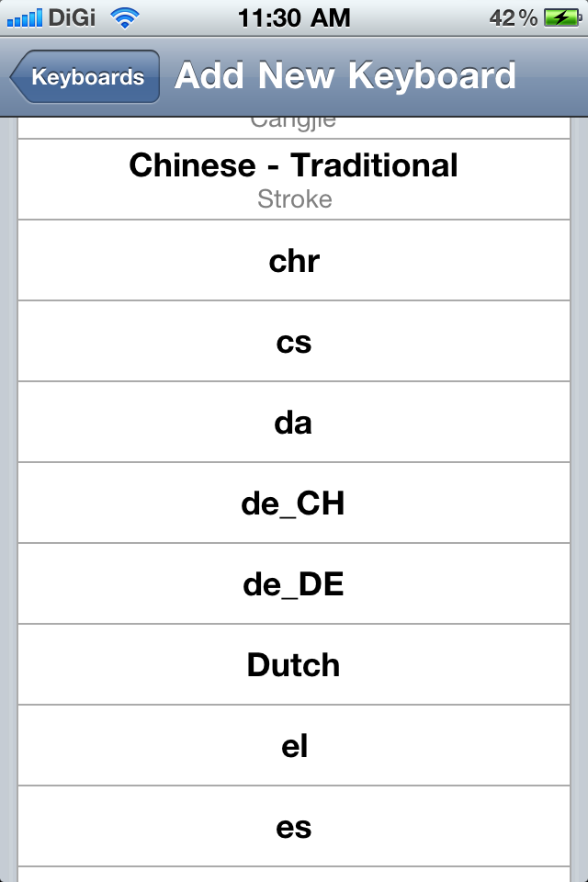Screen dimensions: 588x882
Task: Tap the 11:30 AM clock
Action: coord(294,17)
